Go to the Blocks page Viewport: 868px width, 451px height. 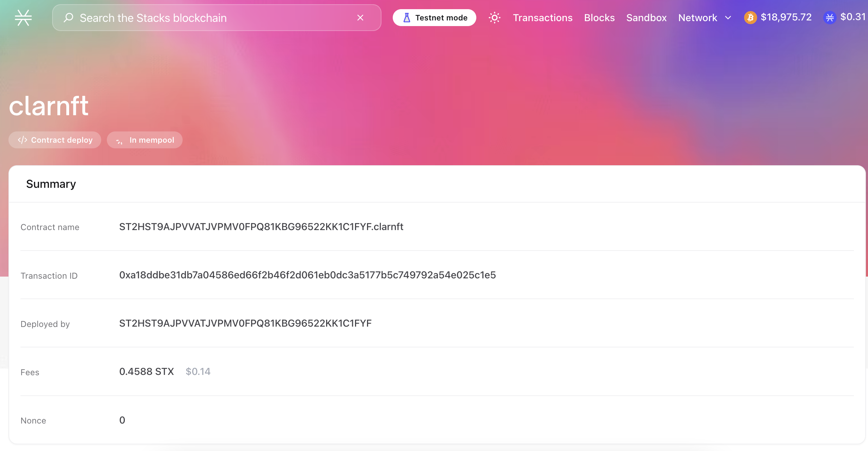click(x=599, y=18)
